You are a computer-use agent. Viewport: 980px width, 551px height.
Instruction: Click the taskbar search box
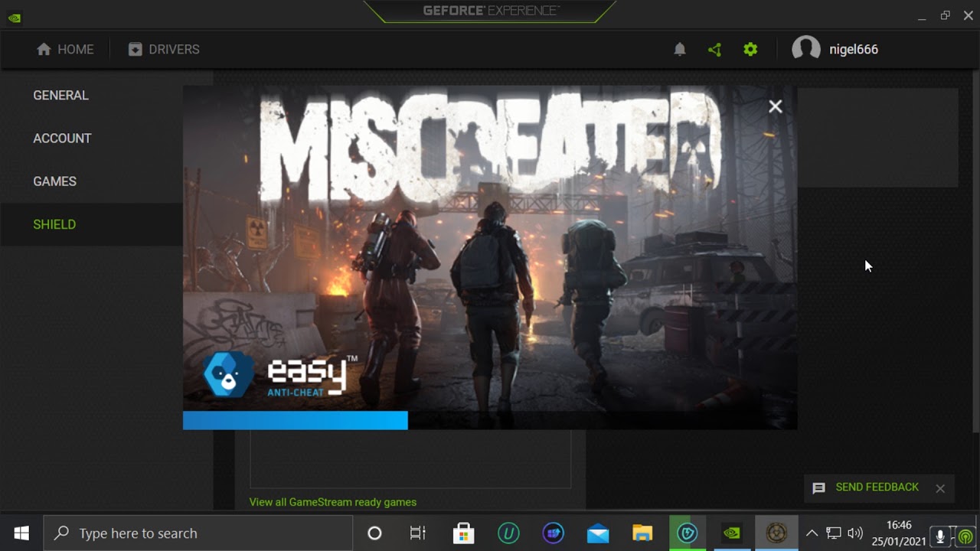198,533
